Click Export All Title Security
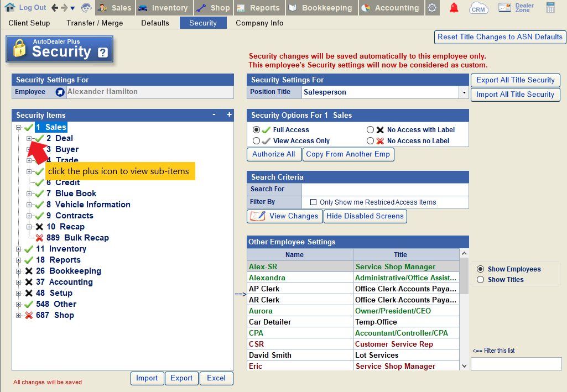 (516, 80)
